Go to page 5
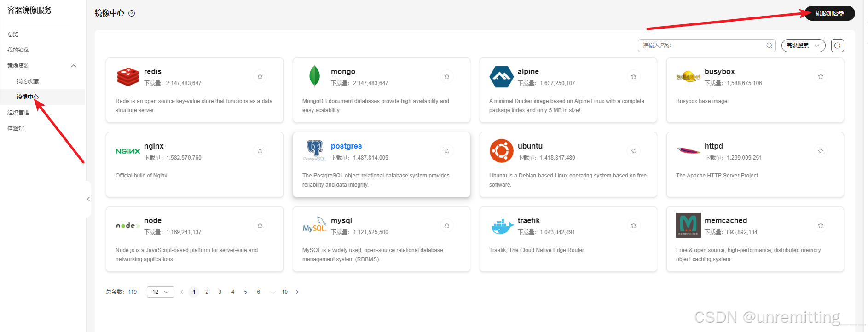 [246, 292]
